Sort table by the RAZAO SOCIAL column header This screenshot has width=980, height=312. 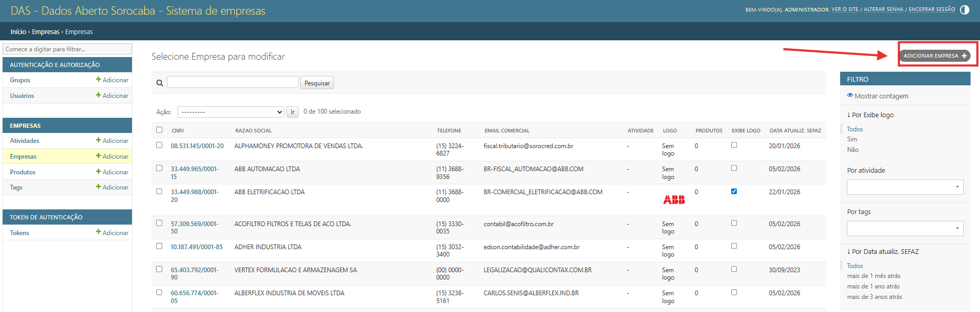(x=254, y=130)
